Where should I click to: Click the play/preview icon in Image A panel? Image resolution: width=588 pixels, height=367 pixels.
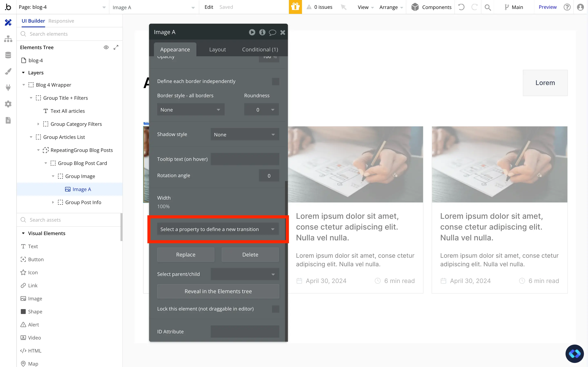252,32
